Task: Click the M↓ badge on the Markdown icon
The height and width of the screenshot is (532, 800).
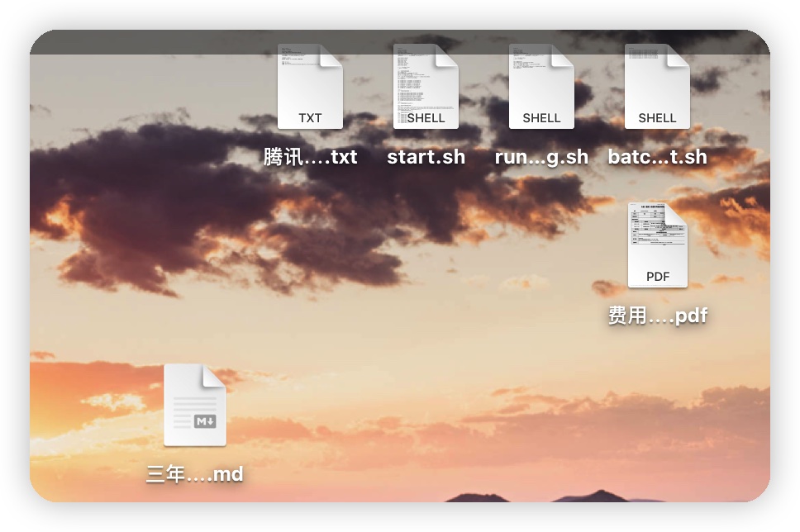Action: (204, 421)
